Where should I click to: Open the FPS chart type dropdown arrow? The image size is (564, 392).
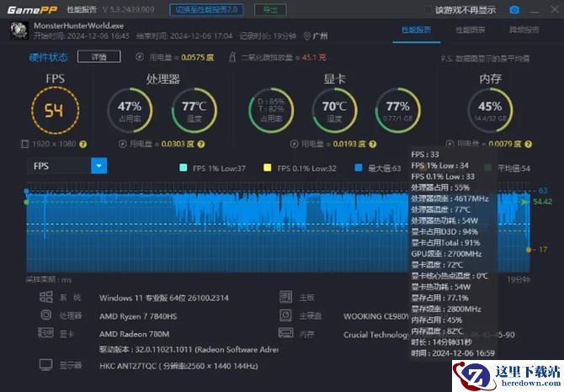pyautogui.click(x=99, y=166)
